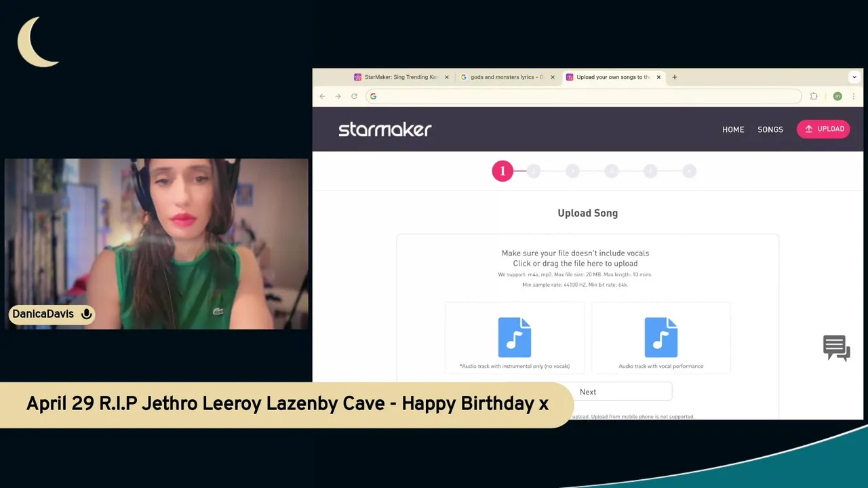This screenshot has height=488, width=868.
Task: Click the Google icon in address bar
Action: [x=373, y=96]
